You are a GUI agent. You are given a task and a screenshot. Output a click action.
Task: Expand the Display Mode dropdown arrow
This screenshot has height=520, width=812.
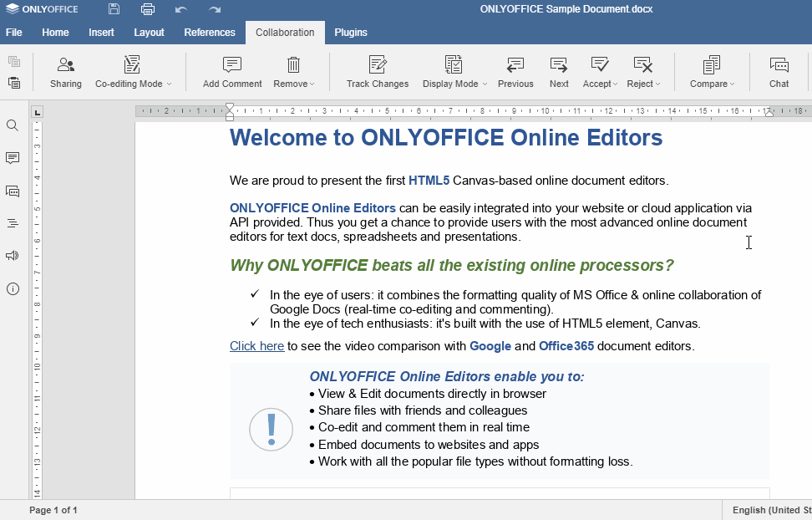click(485, 84)
